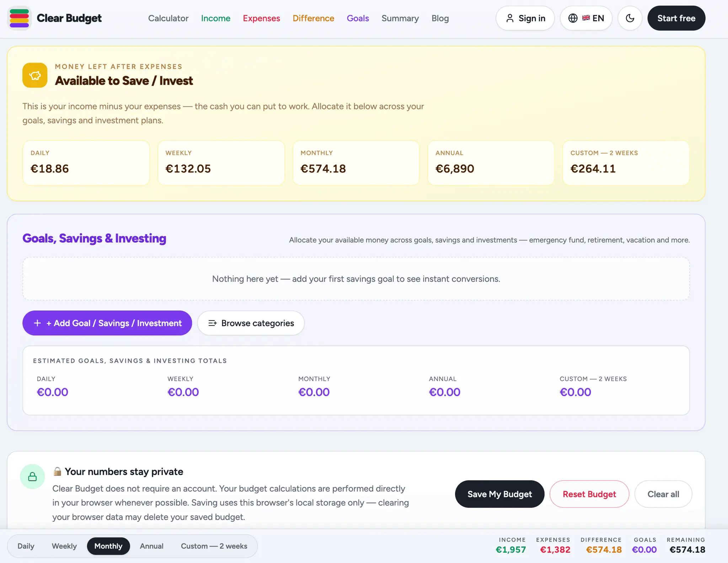Click the Monthly €574.18 card
This screenshot has height=563, width=728.
click(x=356, y=163)
